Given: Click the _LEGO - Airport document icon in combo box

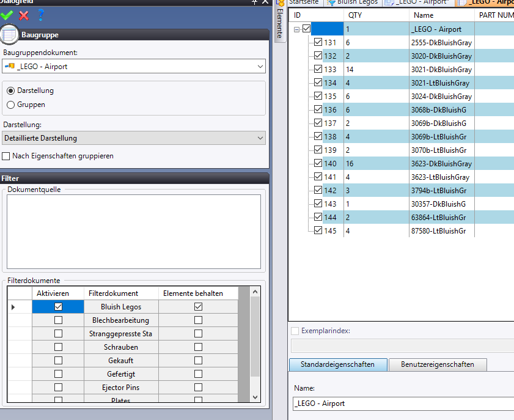Looking at the screenshot, I should [10, 66].
